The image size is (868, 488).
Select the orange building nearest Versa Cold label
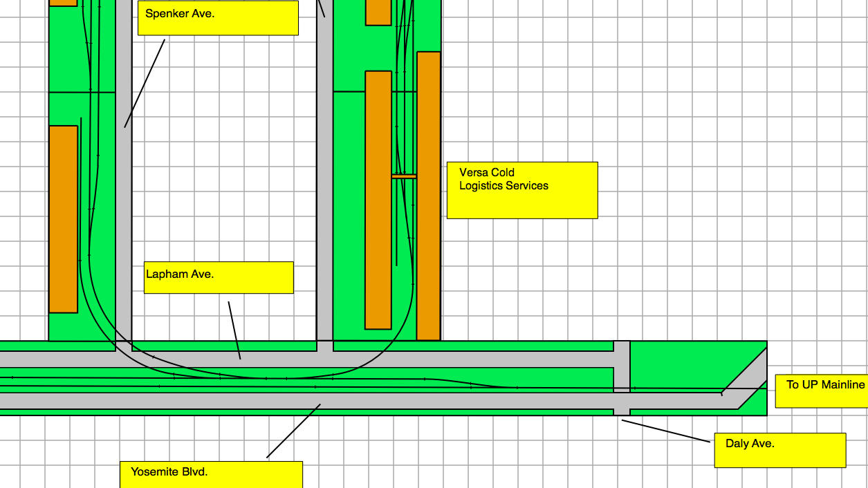click(429, 196)
